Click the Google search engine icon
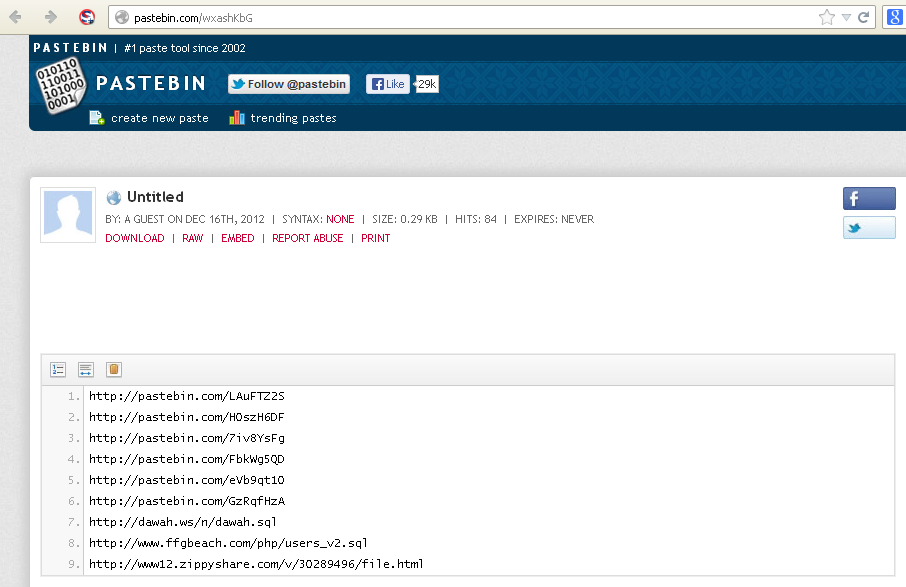 click(x=894, y=17)
